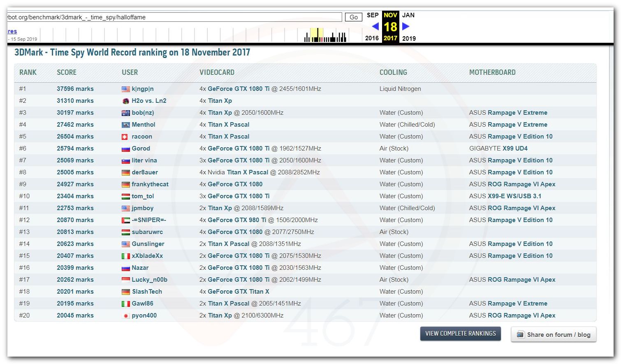The width and height of the screenshot is (621, 364).
Task: Click the United States flag beside Gunslinger
Action: tap(126, 244)
